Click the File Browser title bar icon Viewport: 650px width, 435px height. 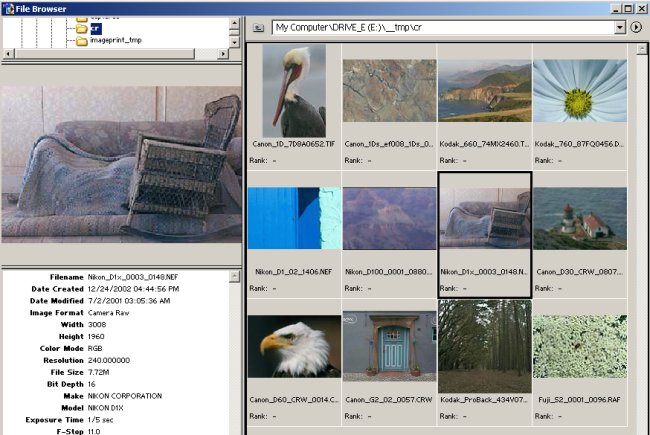coord(7,8)
